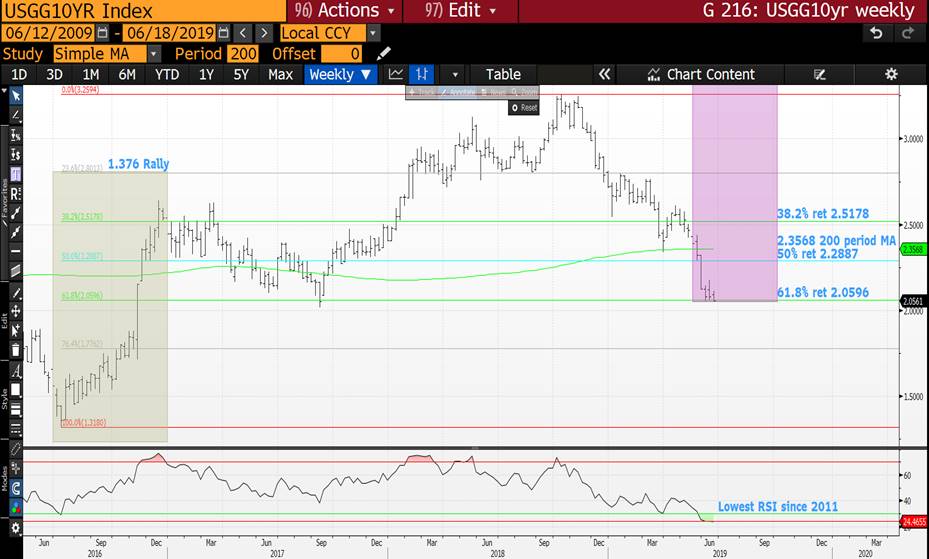This screenshot has width=929, height=559.
Task: Select the highlighted Fibonacci retracement tool
Action: tap(15, 174)
